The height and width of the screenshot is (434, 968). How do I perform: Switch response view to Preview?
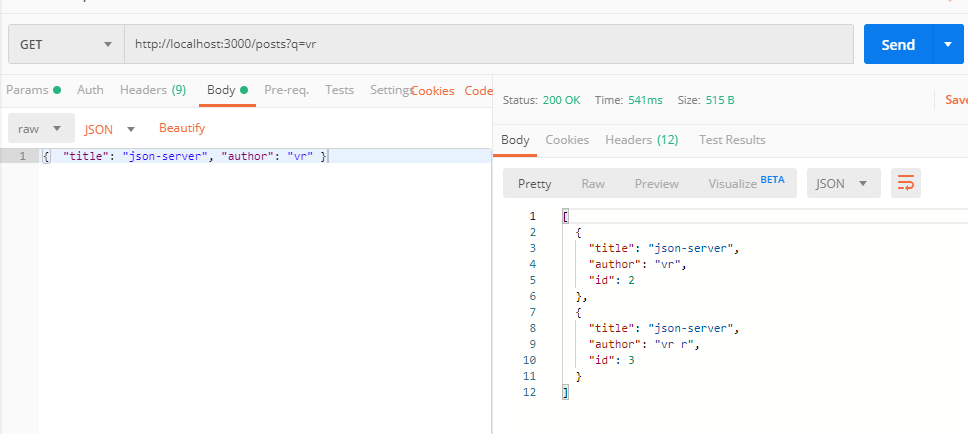(x=657, y=183)
